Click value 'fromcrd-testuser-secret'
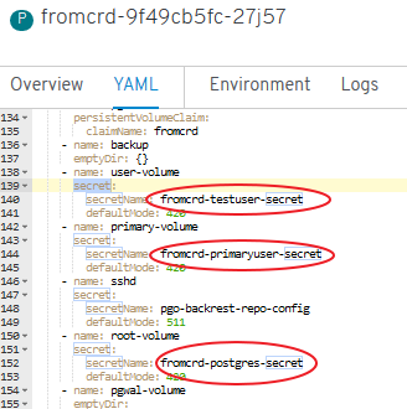Viewport: 407px width, 409px height. point(232,199)
